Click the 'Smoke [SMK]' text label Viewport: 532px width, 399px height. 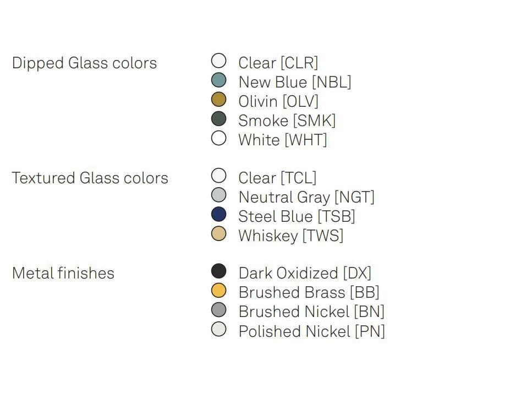(x=287, y=121)
